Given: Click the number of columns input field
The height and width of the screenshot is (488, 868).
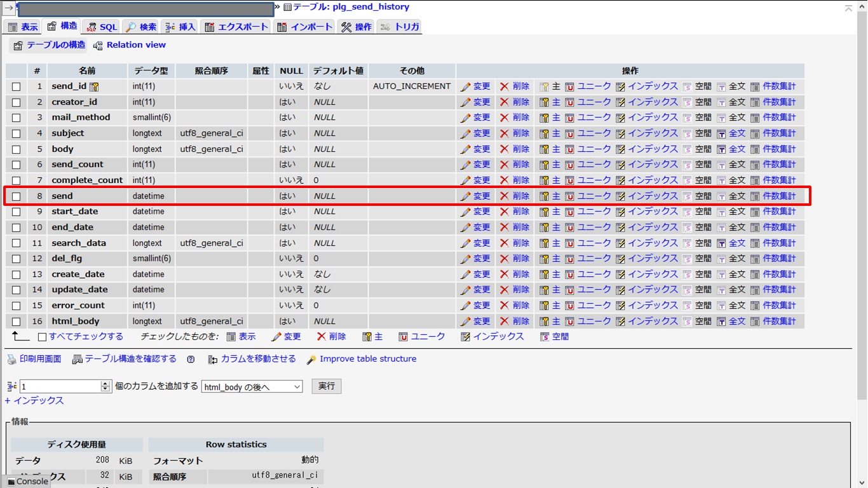Looking at the screenshot, I should [60, 386].
